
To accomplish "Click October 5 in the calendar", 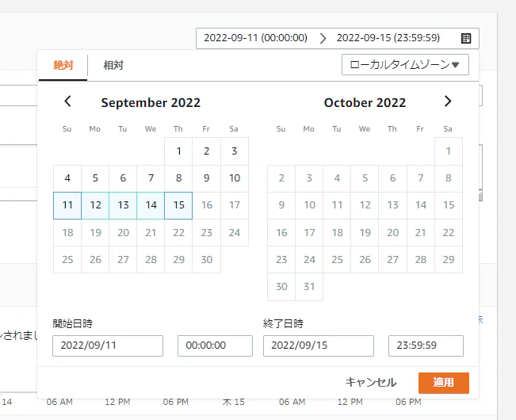I will (365, 178).
